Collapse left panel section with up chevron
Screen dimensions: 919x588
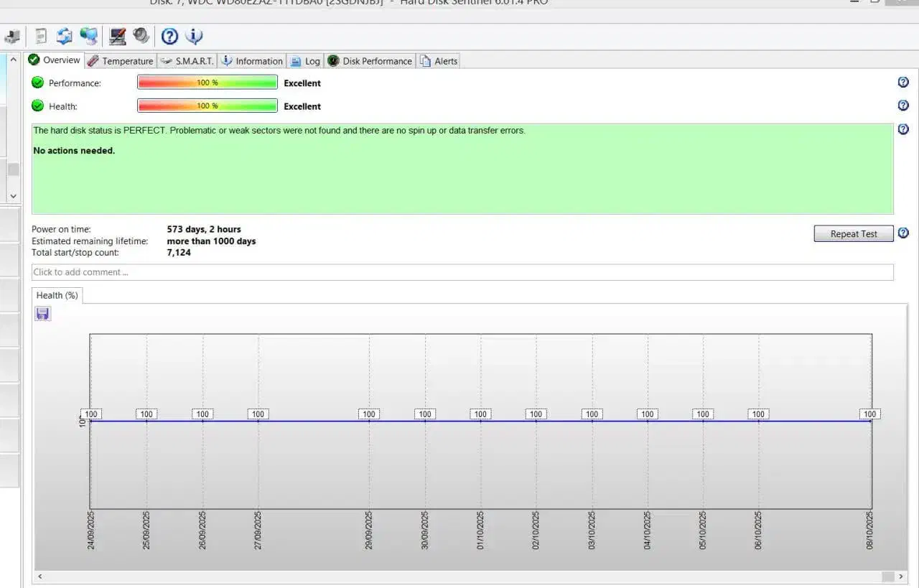coord(13,60)
